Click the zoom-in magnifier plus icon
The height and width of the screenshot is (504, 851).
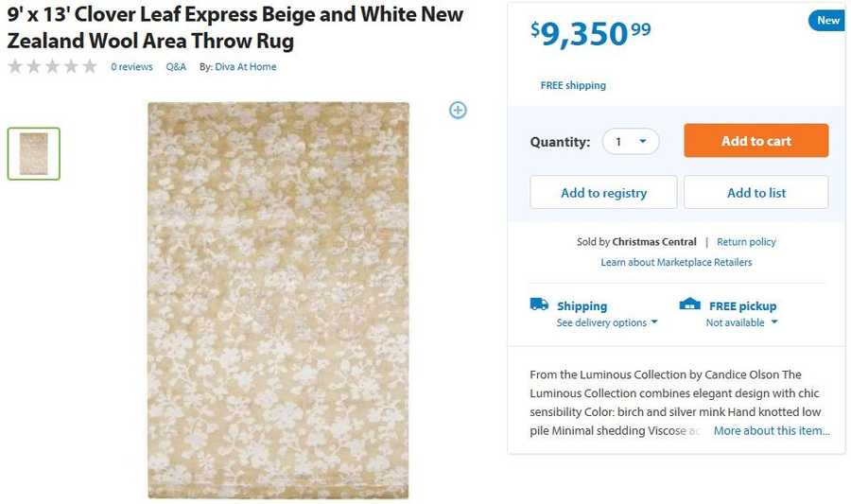(458, 110)
